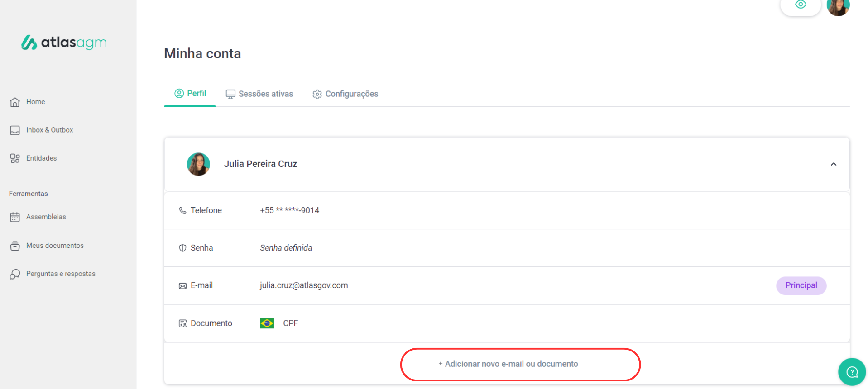Collapse the Julia Pereira Cruz profile card
868x389 pixels.
click(833, 164)
